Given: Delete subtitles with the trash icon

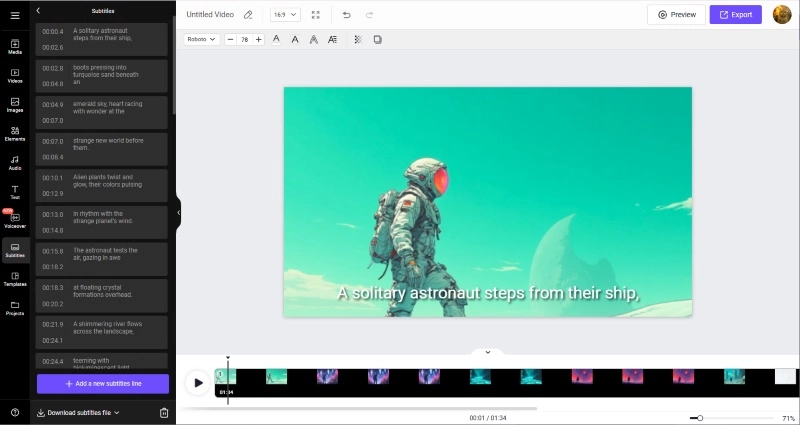Looking at the screenshot, I should tap(164, 413).
